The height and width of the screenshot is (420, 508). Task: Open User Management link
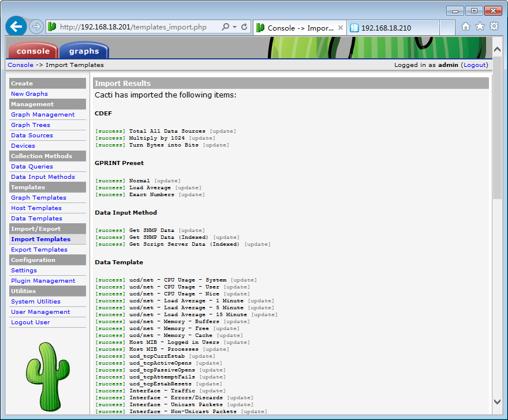point(40,312)
